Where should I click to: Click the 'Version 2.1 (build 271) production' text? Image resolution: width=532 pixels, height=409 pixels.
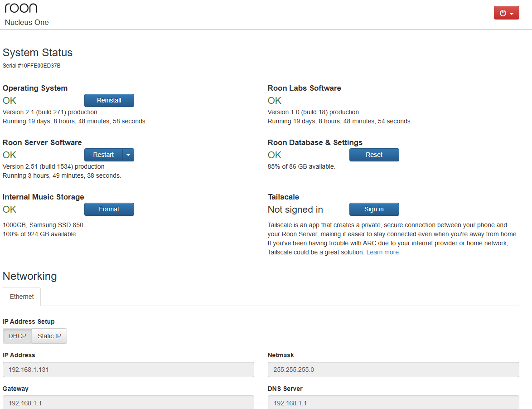[x=50, y=112]
